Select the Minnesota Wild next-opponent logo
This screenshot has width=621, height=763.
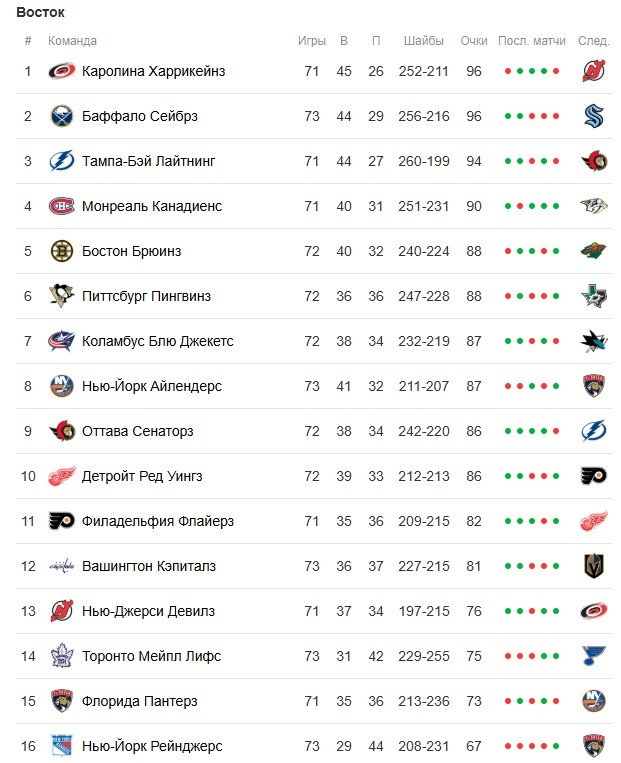click(594, 251)
